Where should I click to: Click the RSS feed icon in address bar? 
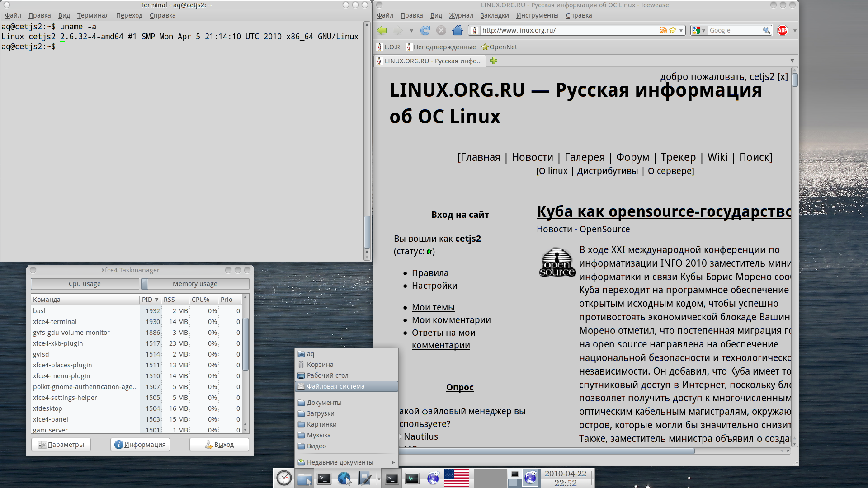(x=663, y=30)
